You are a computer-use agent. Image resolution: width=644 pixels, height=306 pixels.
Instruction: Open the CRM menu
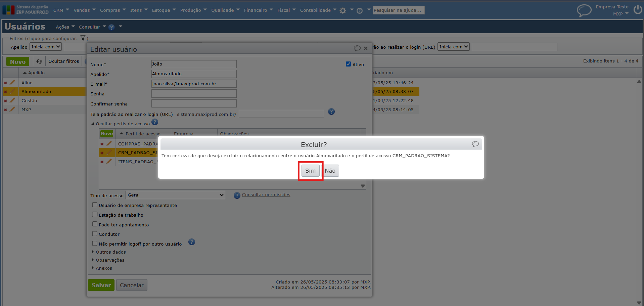click(x=61, y=10)
